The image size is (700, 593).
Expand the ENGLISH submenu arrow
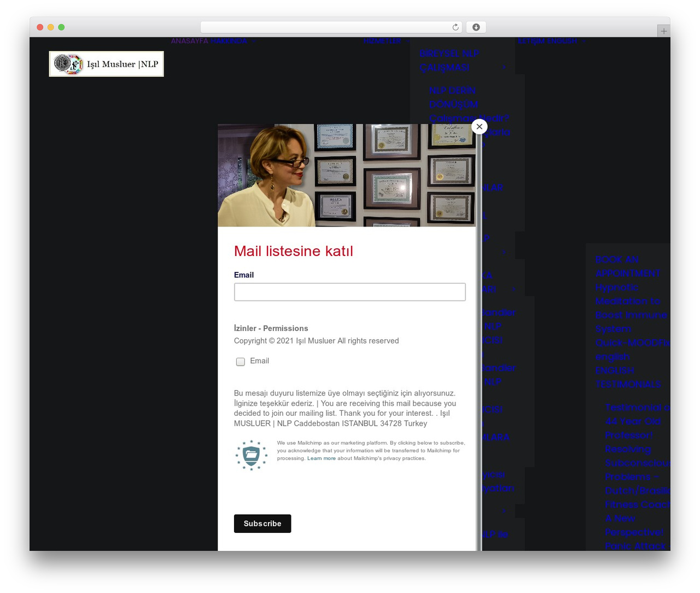[x=584, y=41]
